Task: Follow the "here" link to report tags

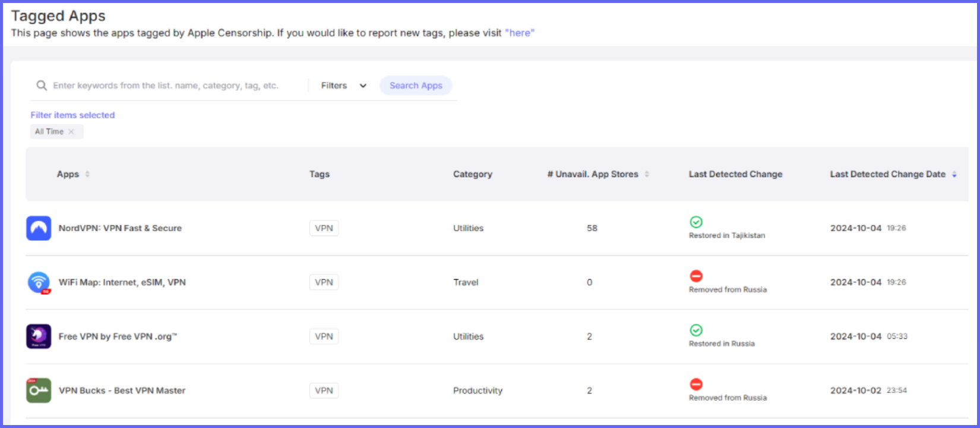Action: (x=520, y=33)
